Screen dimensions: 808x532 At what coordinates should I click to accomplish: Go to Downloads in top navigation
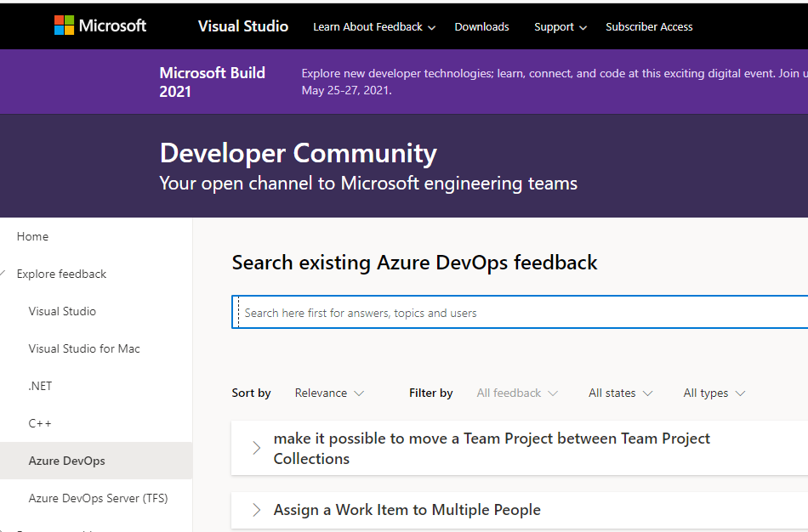click(x=481, y=27)
